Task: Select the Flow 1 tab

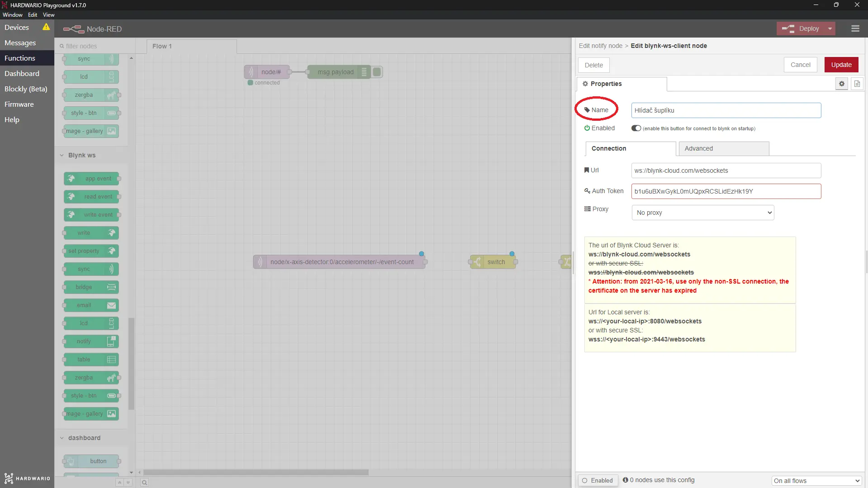Action: tap(191, 46)
